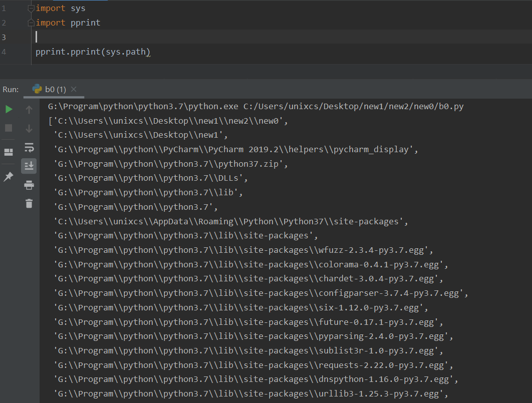Image resolution: width=532 pixels, height=403 pixels.
Task: Click the sublist3r-1.0 egg line
Action: coord(248,351)
